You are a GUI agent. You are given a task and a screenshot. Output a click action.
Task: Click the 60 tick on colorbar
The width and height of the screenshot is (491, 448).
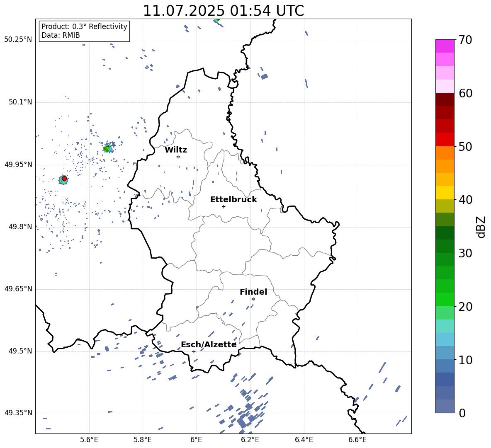(x=466, y=93)
